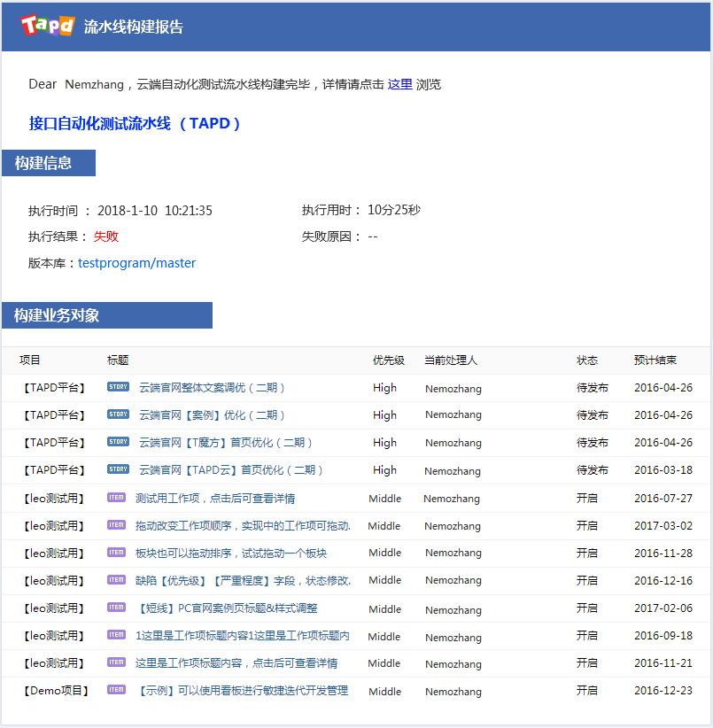Image resolution: width=713 pixels, height=728 pixels.
Task: Open item 测试用工作项，点击后可查看详情
Action: [x=215, y=499]
